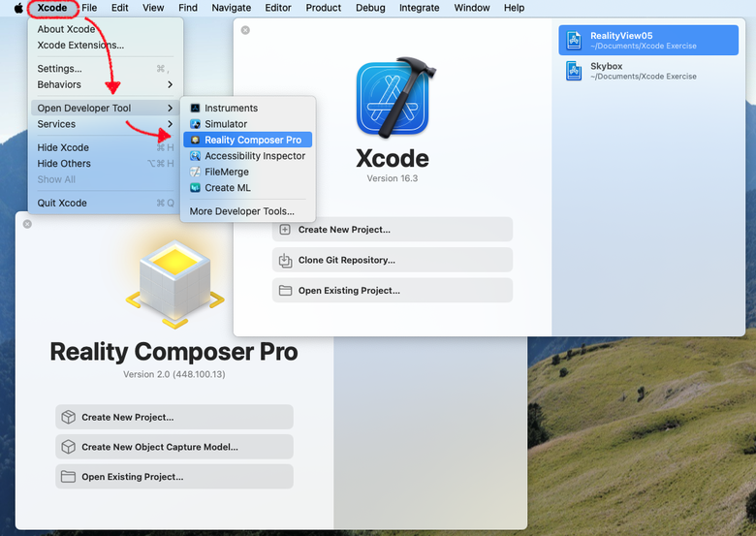Click the Simulator icon in submenu

[x=195, y=124]
